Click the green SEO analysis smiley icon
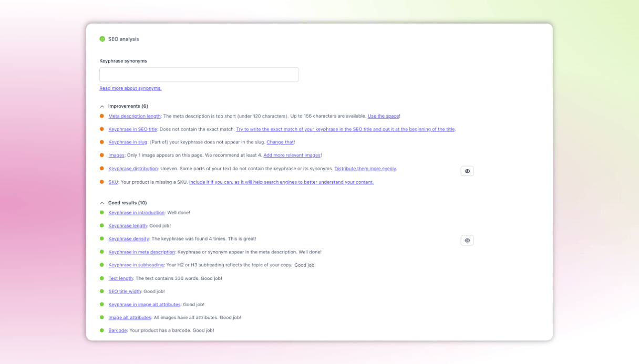Image resolution: width=639 pixels, height=364 pixels. click(102, 39)
